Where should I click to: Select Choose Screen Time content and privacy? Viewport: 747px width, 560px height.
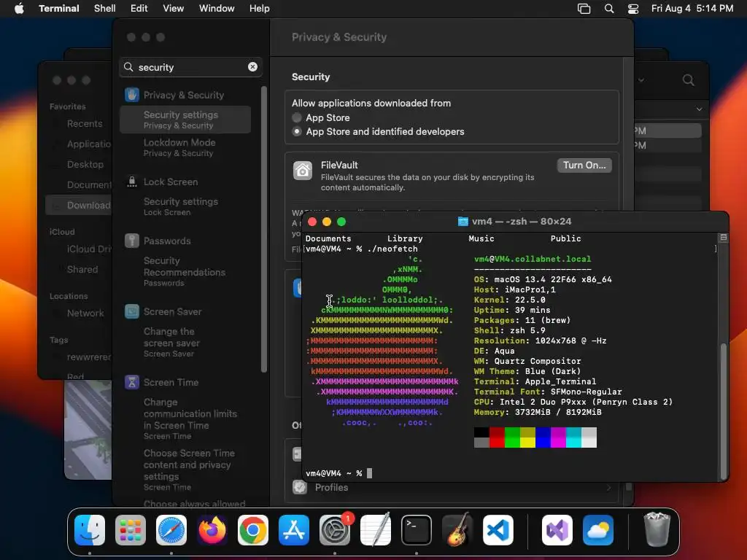point(185,470)
